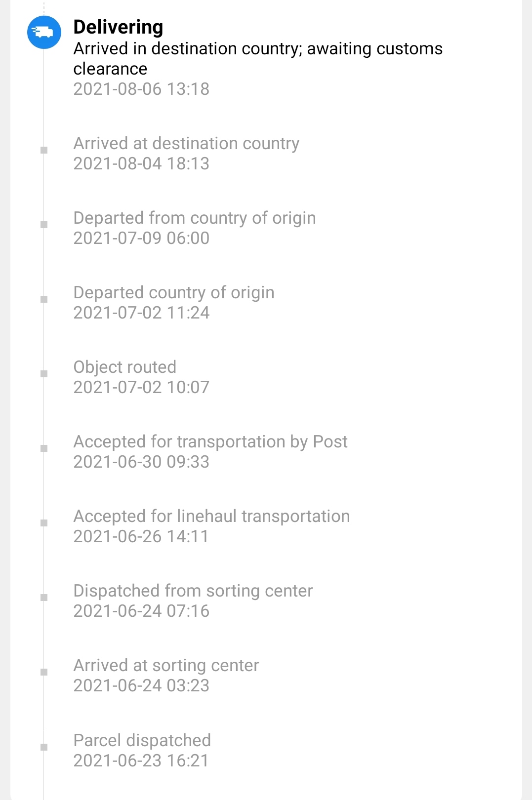
Task: Click timeline marker next to Object routed
Action: click(x=44, y=374)
